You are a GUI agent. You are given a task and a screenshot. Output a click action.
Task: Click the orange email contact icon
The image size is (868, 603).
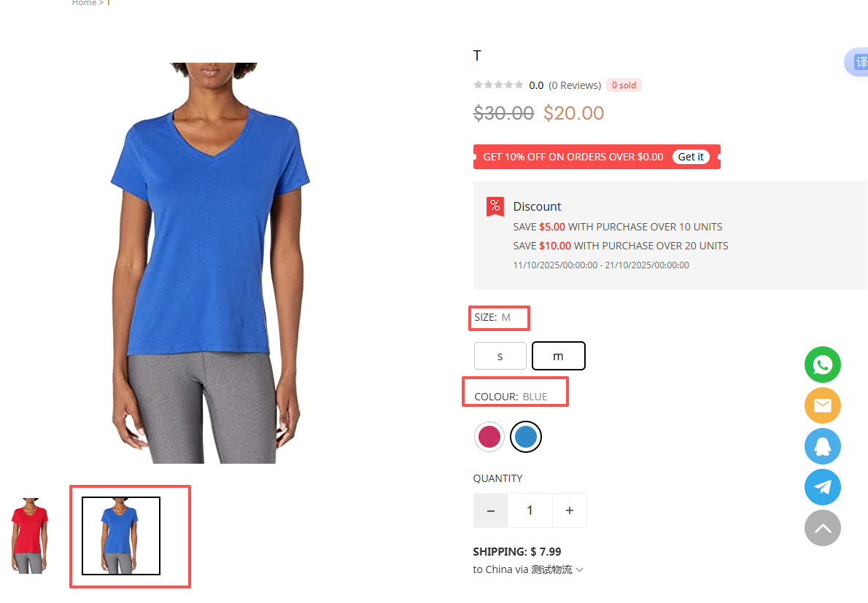pos(823,405)
